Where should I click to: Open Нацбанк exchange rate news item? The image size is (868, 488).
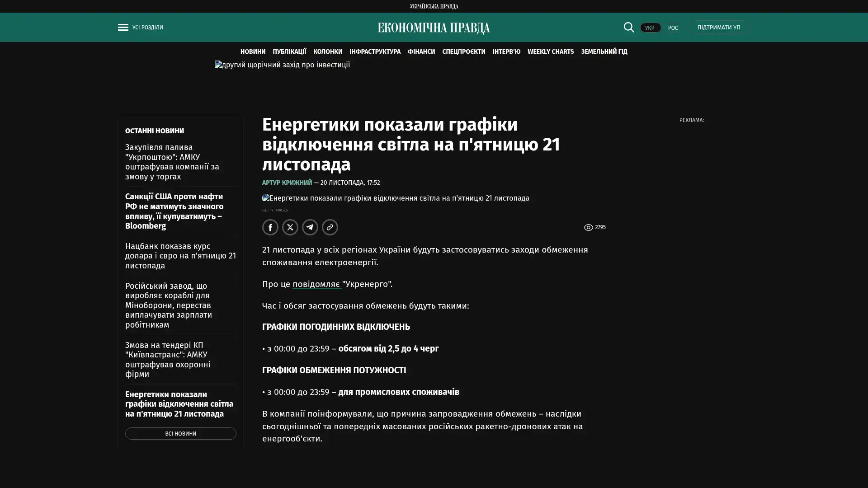click(180, 256)
